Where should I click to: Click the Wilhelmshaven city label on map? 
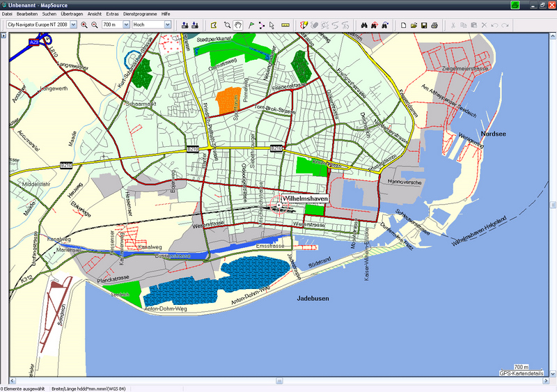tap(305, 198)
